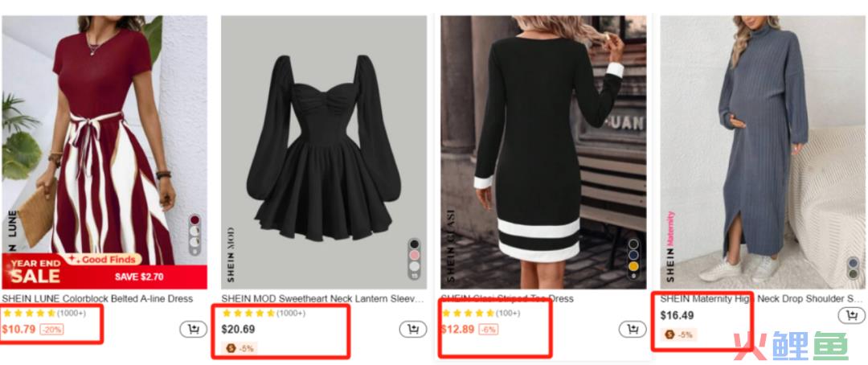Open SHEIN MOD Sweetheart Neck Lantern Sleeve title
Screen dimensions: 868x365
(x=323, y=298)
